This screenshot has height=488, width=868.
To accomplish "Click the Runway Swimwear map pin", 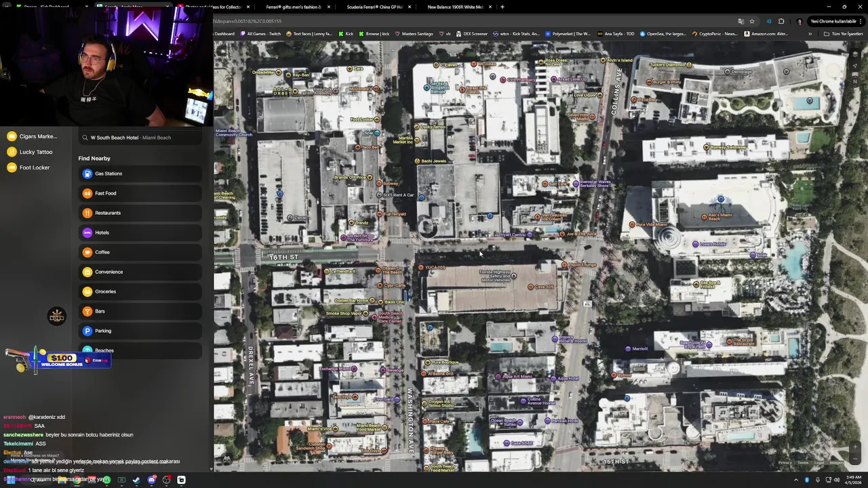I will point(707,147).
